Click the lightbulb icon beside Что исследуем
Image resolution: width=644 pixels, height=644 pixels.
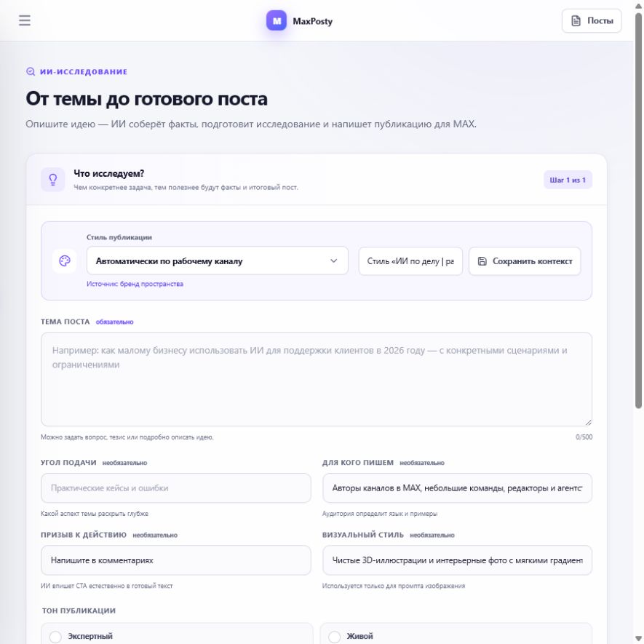[x=53, y=180]
